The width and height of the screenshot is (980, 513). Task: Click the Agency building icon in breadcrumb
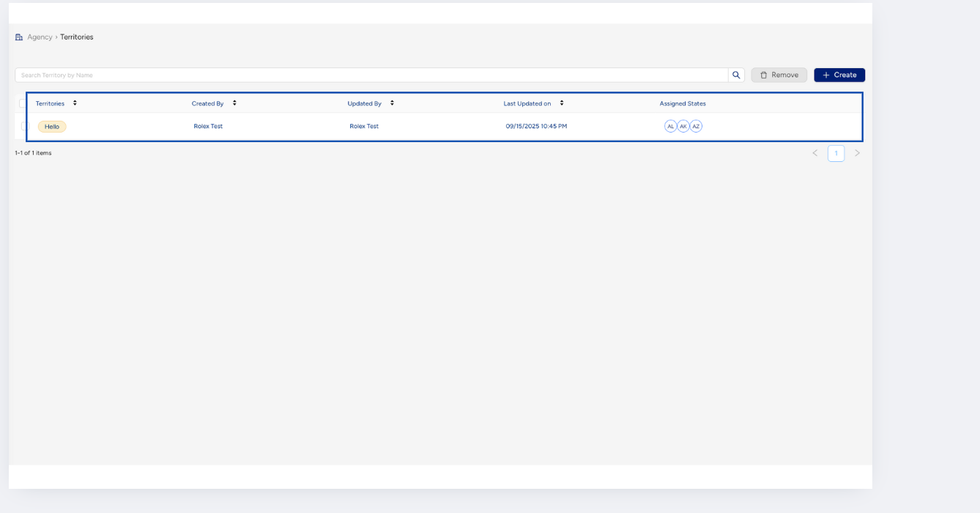[19, 37]
